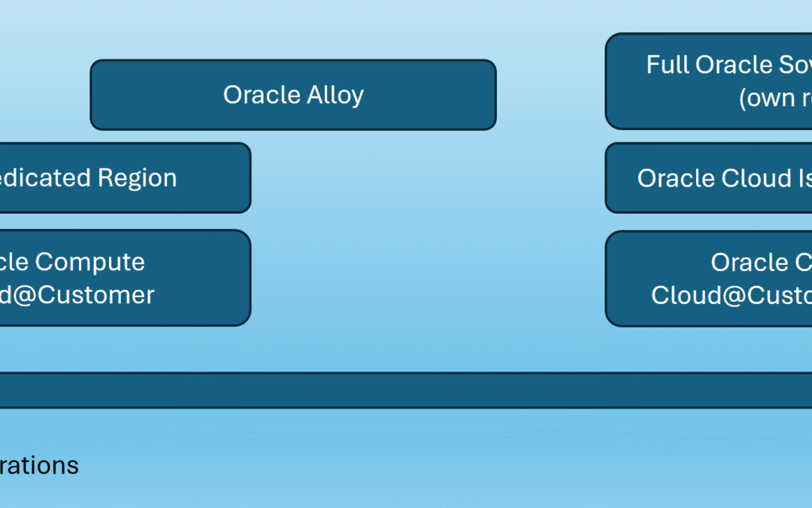Select the Oracle Alloy box

(x=293, y=95)
